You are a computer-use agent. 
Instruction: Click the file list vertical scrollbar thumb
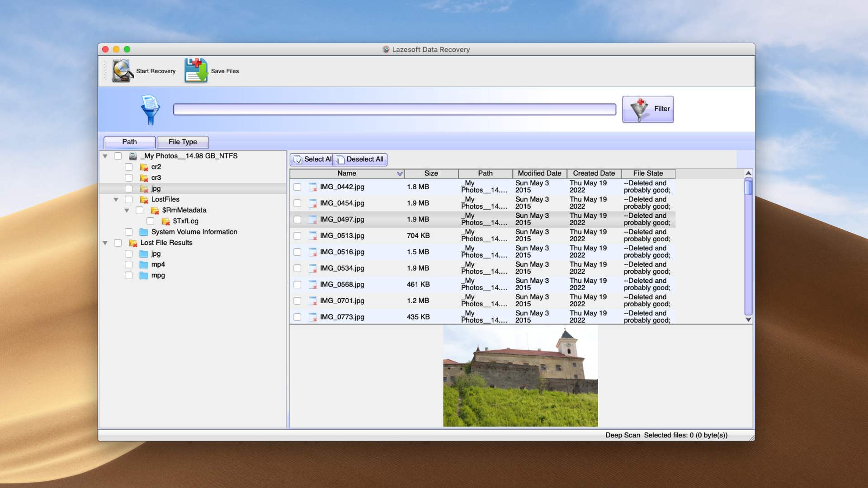748,187
